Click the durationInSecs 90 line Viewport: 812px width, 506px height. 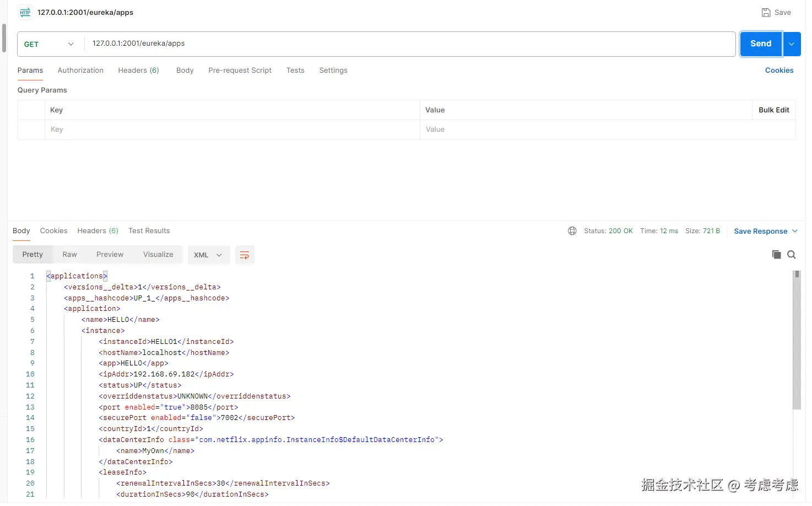point(192,494)
